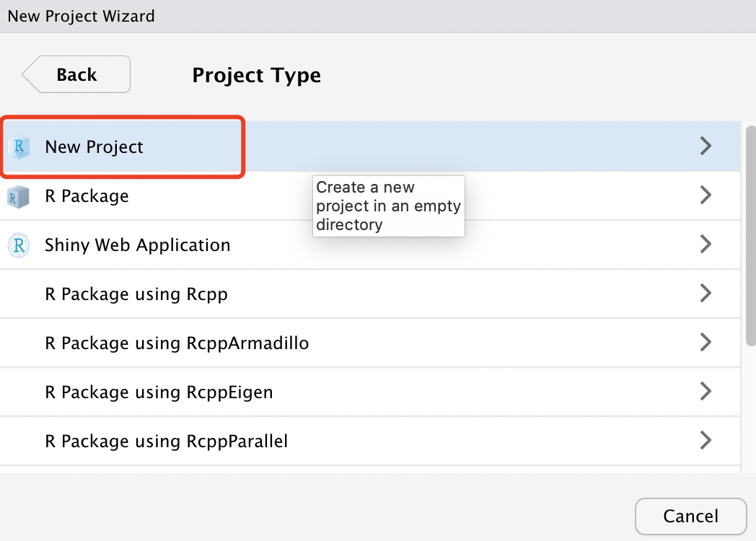Click the arrow for R Package using Rcpp

(706, 294)
